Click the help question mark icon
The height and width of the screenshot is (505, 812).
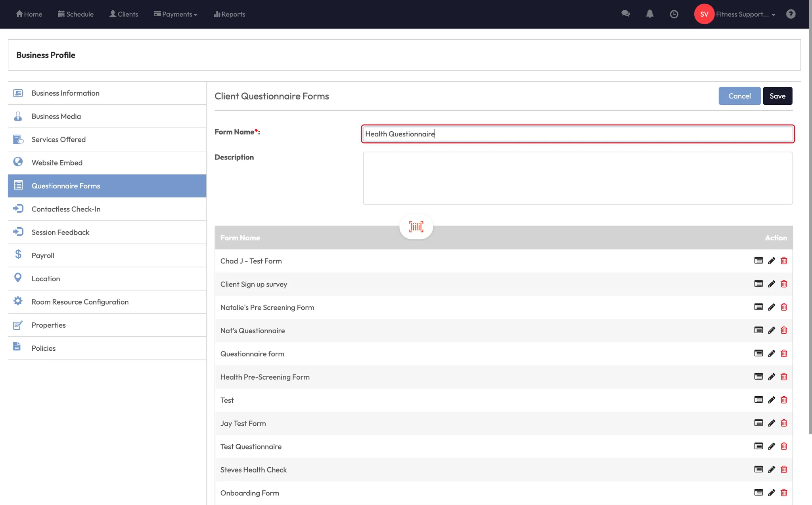point(791,14)
